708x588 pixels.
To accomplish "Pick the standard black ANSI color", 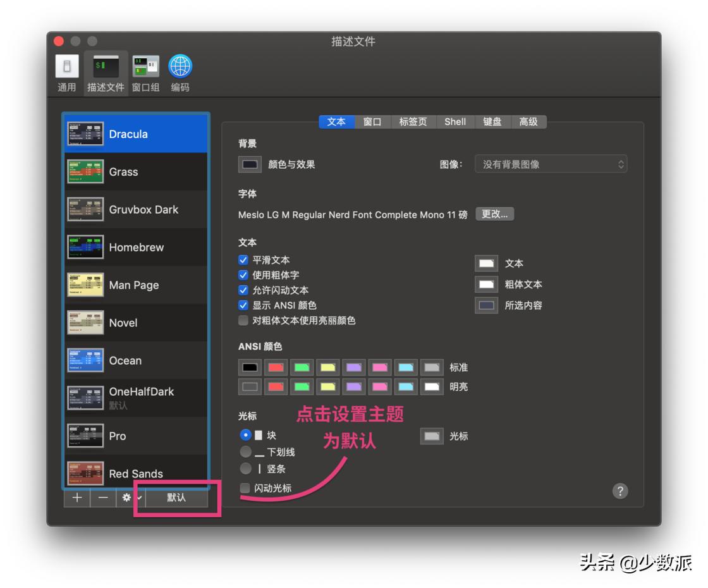I will (x=250, y=367).
